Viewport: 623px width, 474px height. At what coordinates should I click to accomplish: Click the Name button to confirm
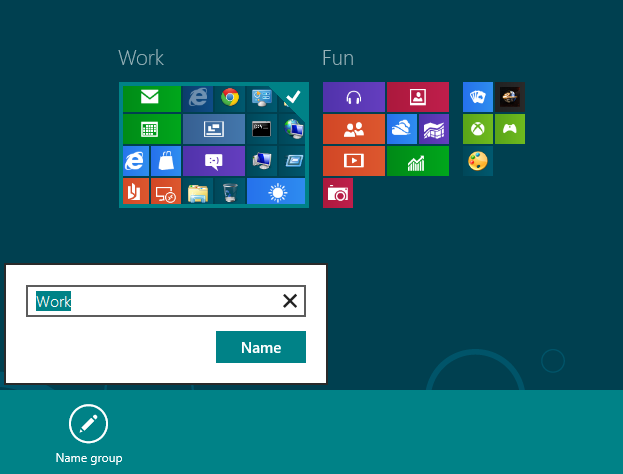pos(260,348)
